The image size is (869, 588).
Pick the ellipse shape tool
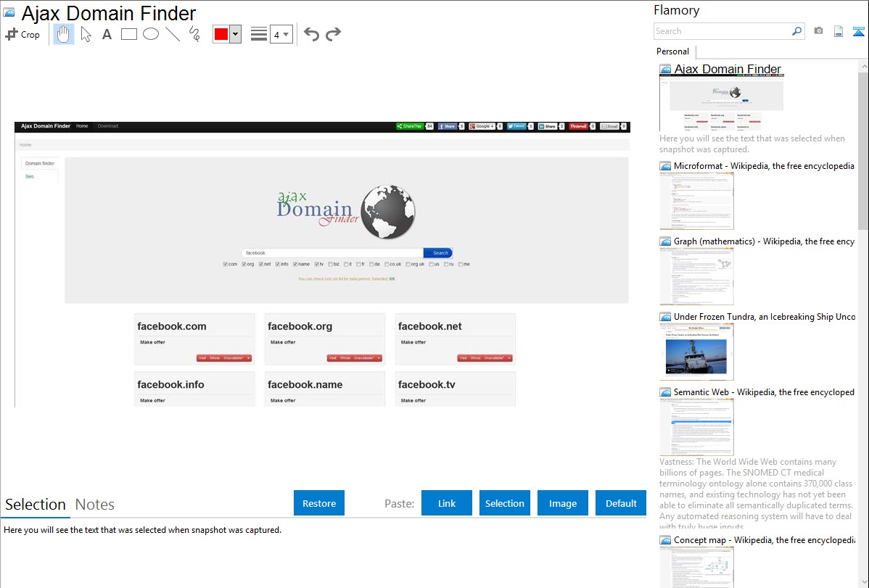click(x=151, y=34)
